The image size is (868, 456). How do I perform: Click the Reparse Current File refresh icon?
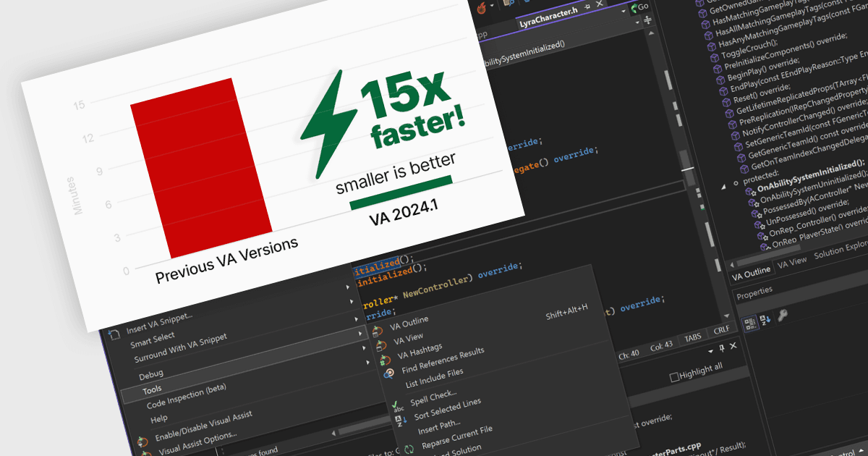click(409, 449)
